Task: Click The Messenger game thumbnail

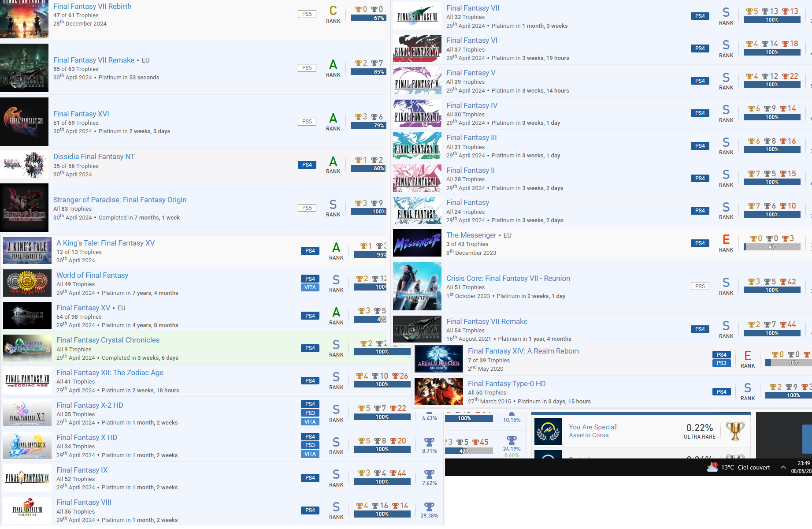Action: [x=417, y=243]
